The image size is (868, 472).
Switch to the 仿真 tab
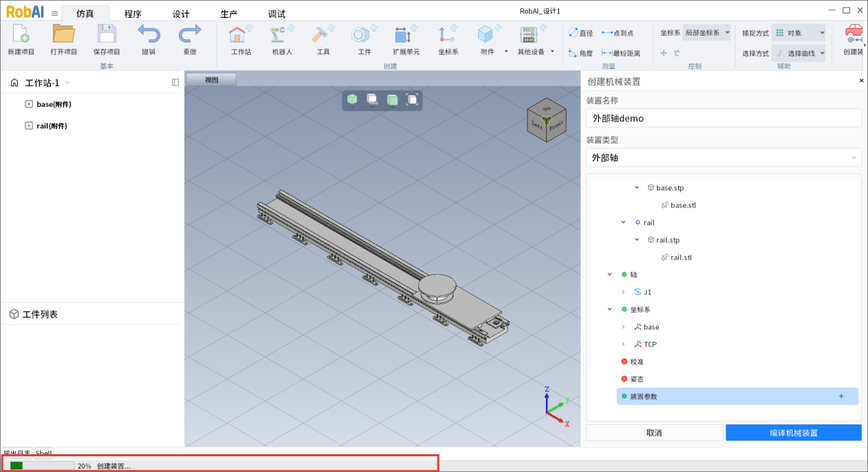(x=85, y=14)
